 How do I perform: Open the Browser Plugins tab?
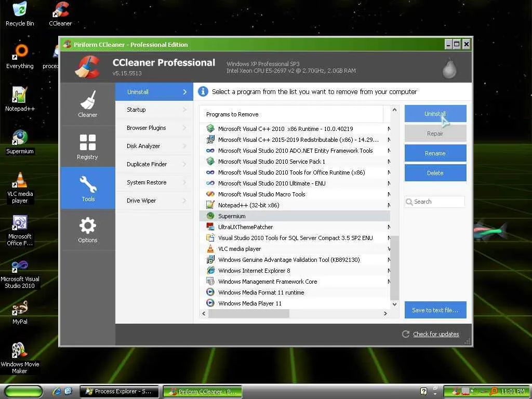154,128
